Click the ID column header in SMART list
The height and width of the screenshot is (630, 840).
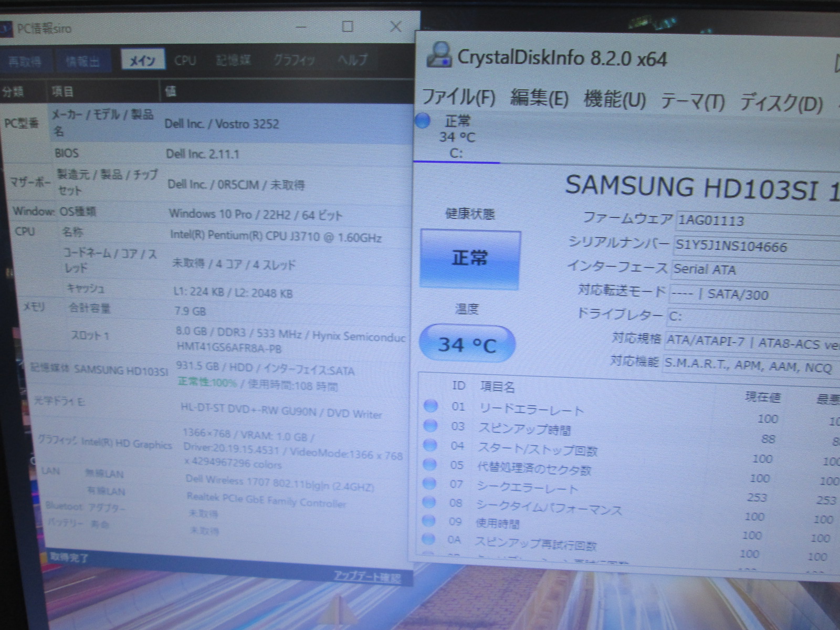coord(458,385)
